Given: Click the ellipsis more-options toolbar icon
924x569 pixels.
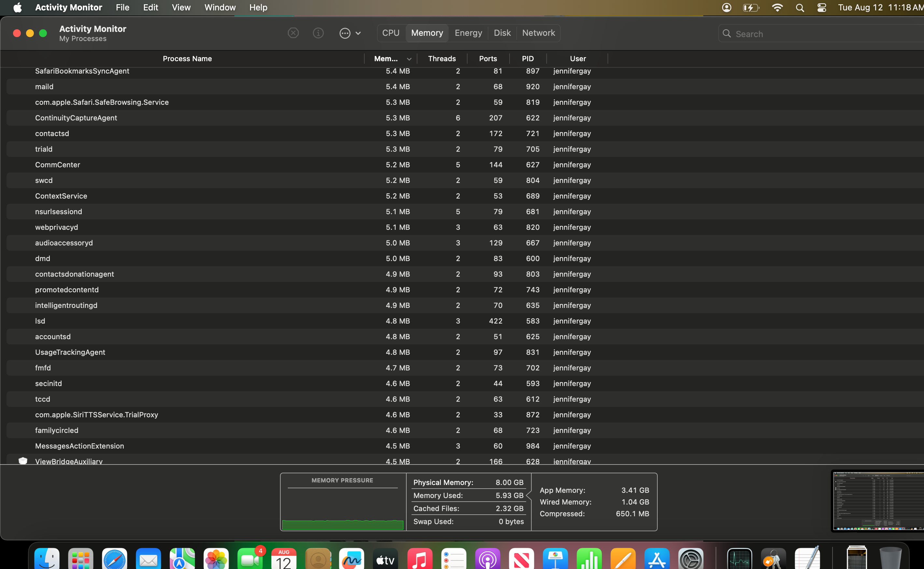Looking at the screenshot, I should click(345, 33).
